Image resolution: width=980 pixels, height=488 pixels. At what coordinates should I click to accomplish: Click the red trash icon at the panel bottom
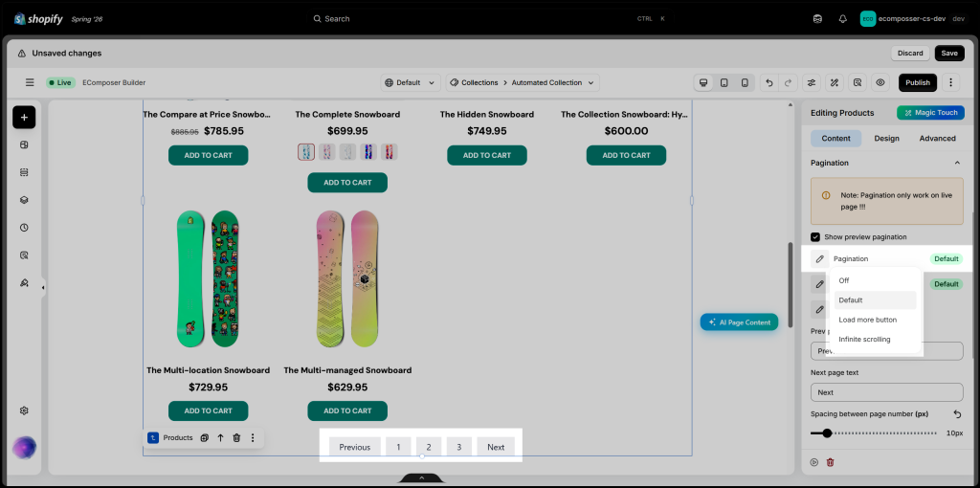(830, 462)
